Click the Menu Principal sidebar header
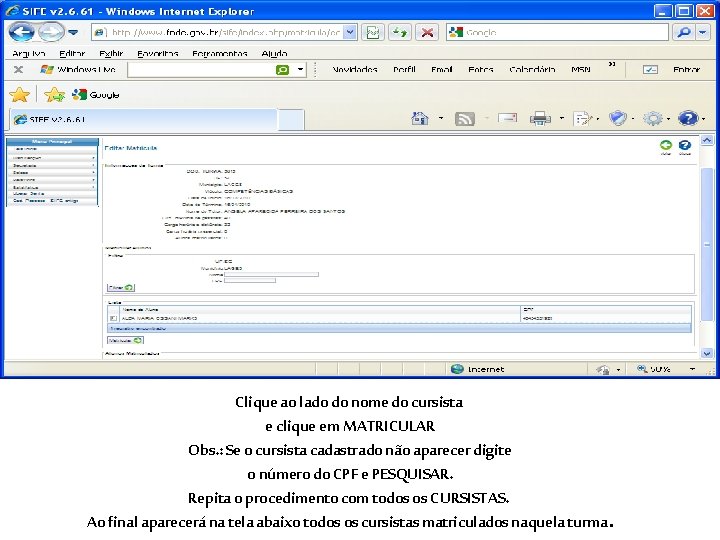The image size is (720, 540). [x=52, y=142]
